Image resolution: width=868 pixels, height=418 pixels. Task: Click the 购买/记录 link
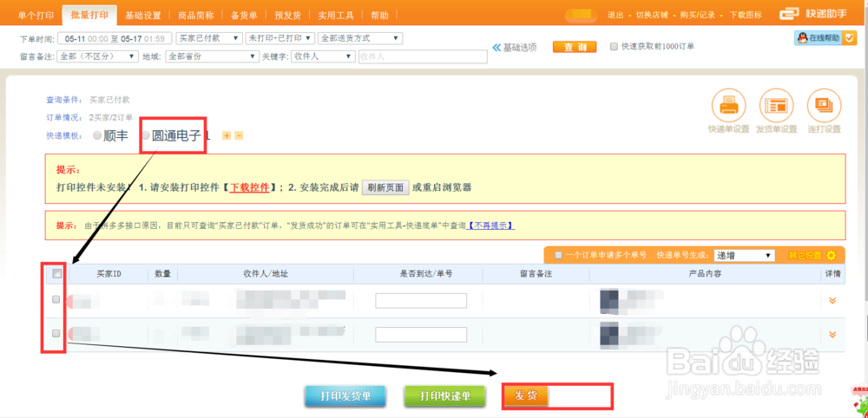pos(696,15)
